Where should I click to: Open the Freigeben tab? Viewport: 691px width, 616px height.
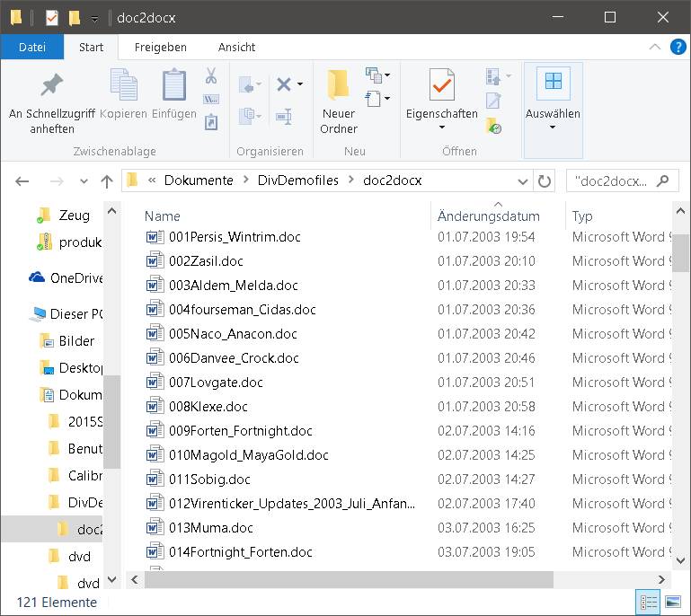[160, 47]
